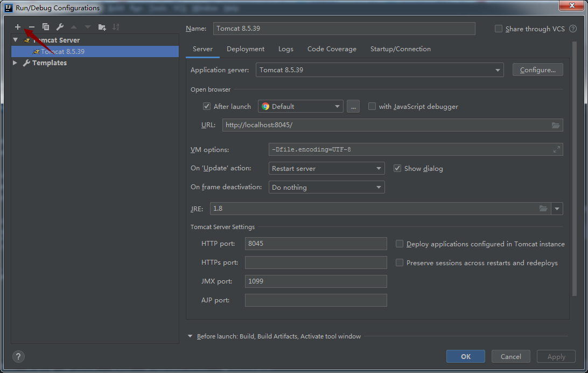588x373 pixels.
Task: Switch to the Logs tab
Action: coord(286,49)
